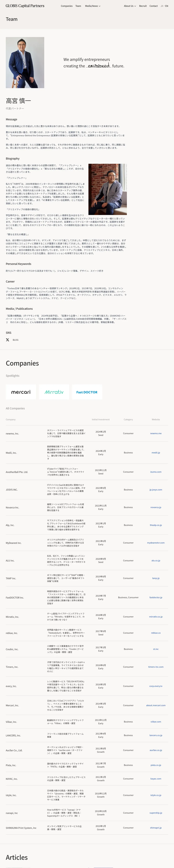174x868 pixels.
Task: Visit the aucfan.co.jp website link
Action: coord(156,750)
